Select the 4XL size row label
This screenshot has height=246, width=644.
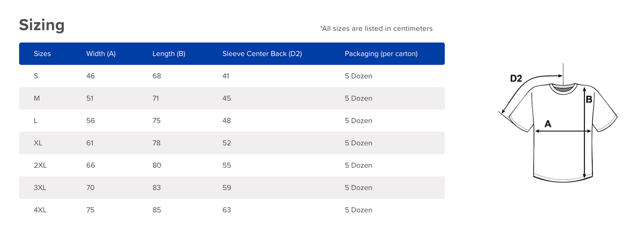[x=40, y=210]
